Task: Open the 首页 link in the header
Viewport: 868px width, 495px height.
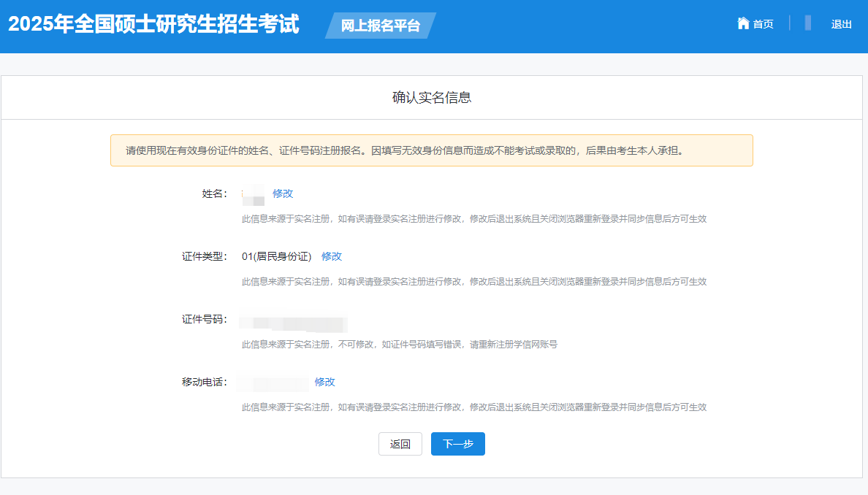Action: pyautogui.click(x=763, y=24)
